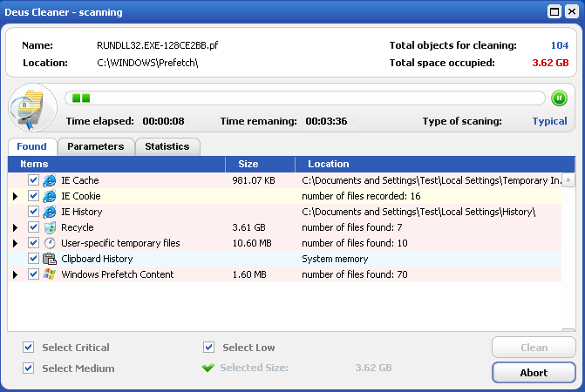
Task: Click the clock icon for temporary files
Action: coord(50,243)
